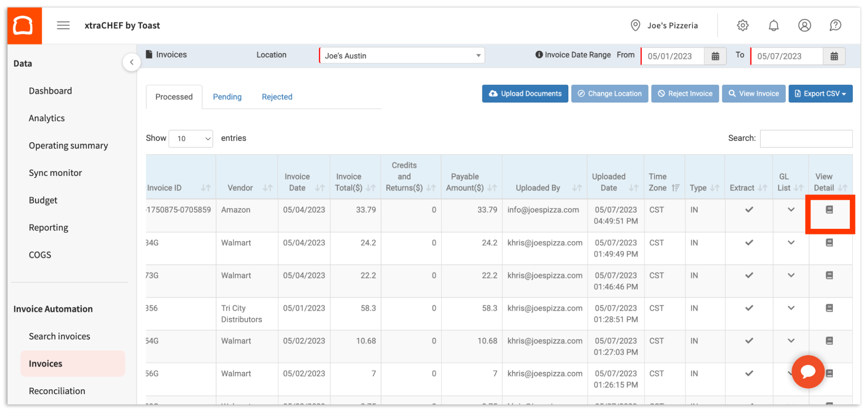Image resolution: width=868 pixels, height=412 pixels.
Task: Open the calendar picker for the From date
Action: click(715, 56)
